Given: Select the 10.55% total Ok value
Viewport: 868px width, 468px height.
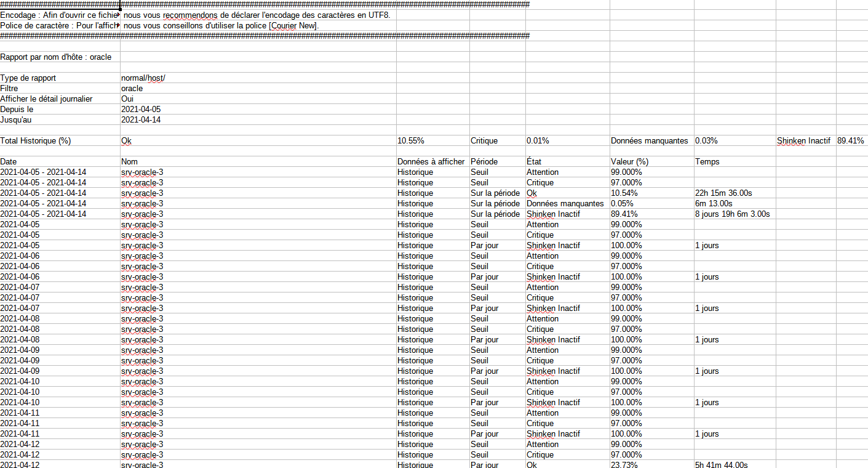Looking at the screenshot, I should 411,141.
